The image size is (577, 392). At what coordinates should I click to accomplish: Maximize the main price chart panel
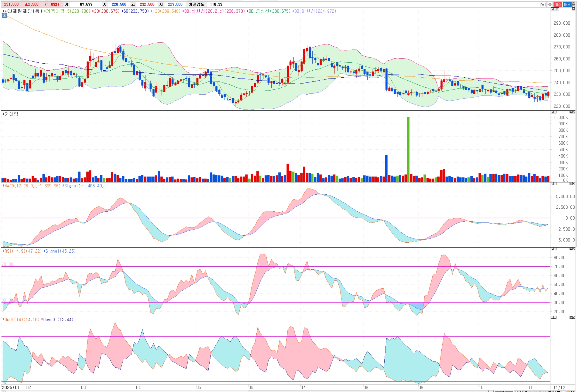[x=573, y=9]
